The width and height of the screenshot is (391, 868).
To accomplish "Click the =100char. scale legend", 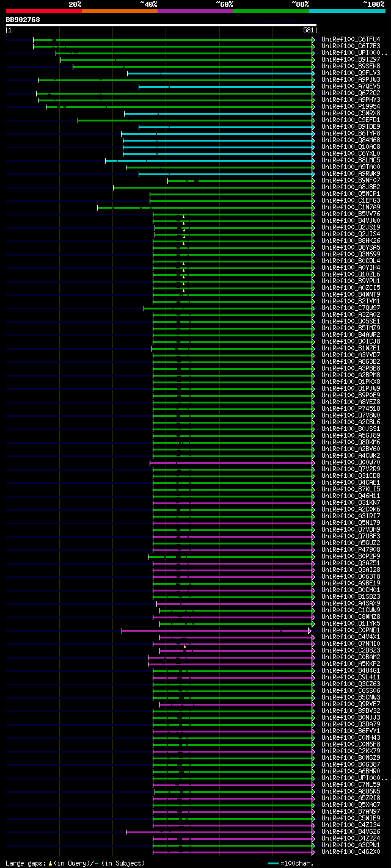I will 291,863.
